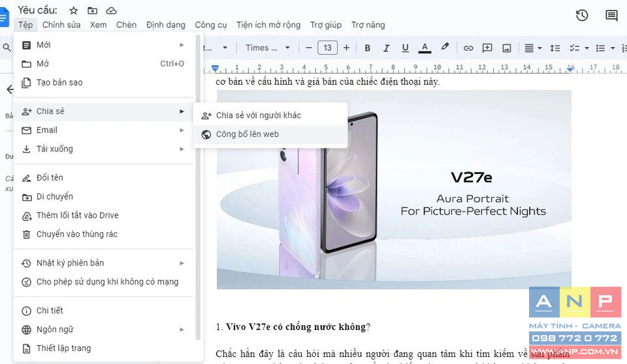
Task: Click the Google Docs home icon
Action: click(4, 17)
